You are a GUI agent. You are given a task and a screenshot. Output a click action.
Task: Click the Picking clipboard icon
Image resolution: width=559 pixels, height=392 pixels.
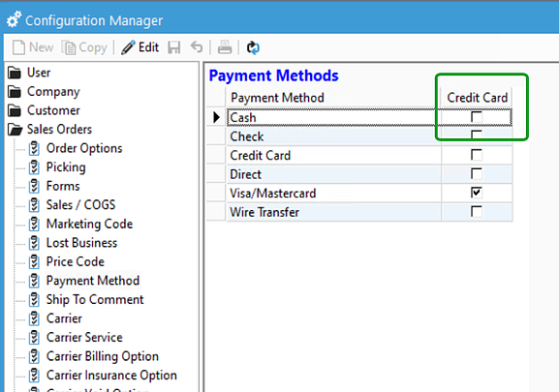tap(34, 167)
